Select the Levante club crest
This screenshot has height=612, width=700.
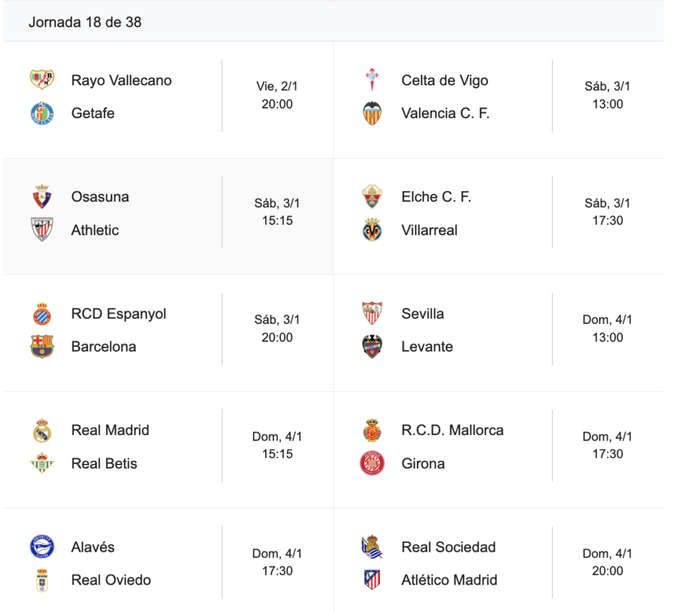click(x=372, y=346)
